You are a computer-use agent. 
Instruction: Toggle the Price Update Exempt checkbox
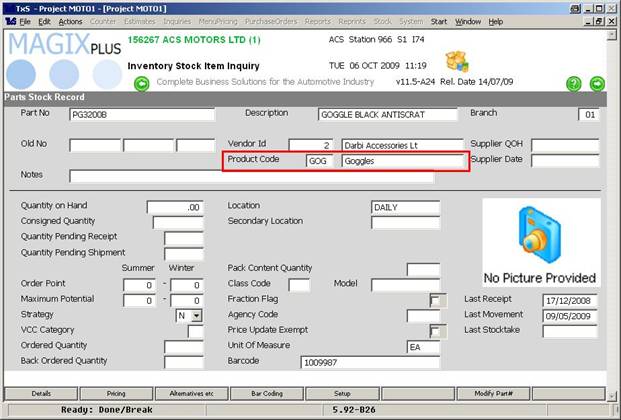(x=436, y=332)
